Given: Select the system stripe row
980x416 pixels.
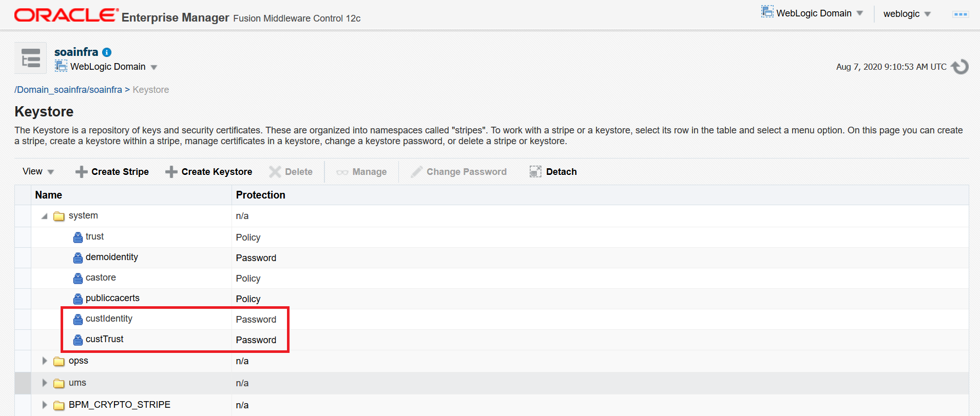Looking at the screenshot, I should coord(492,216).
